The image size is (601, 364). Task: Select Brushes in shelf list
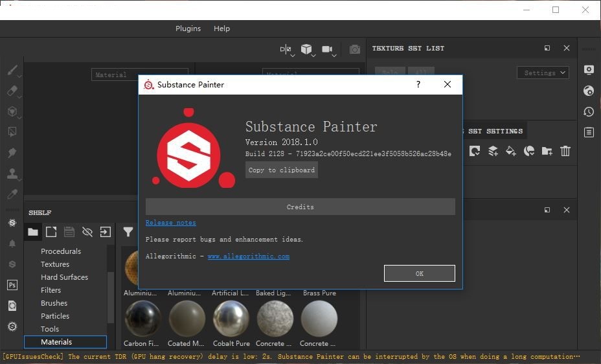pos(54,303)
